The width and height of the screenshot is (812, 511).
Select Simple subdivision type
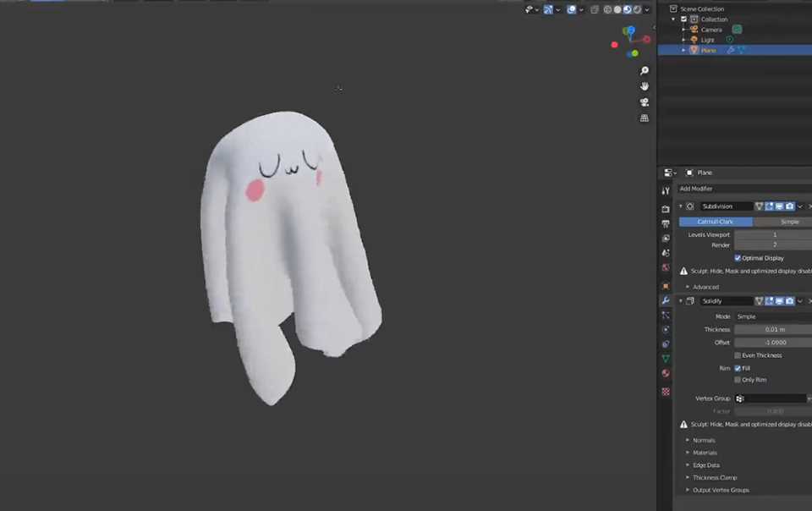782,222
